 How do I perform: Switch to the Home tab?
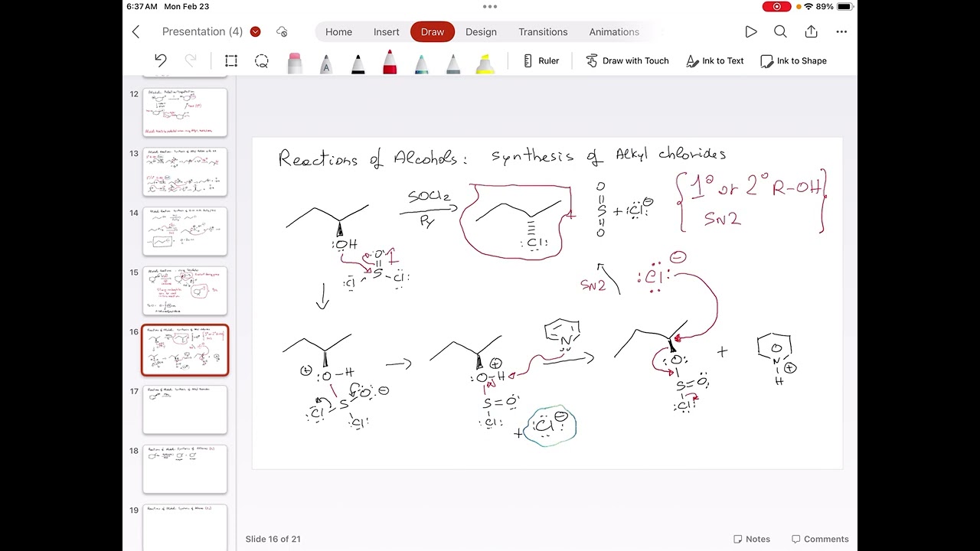(x=338, y=31)
